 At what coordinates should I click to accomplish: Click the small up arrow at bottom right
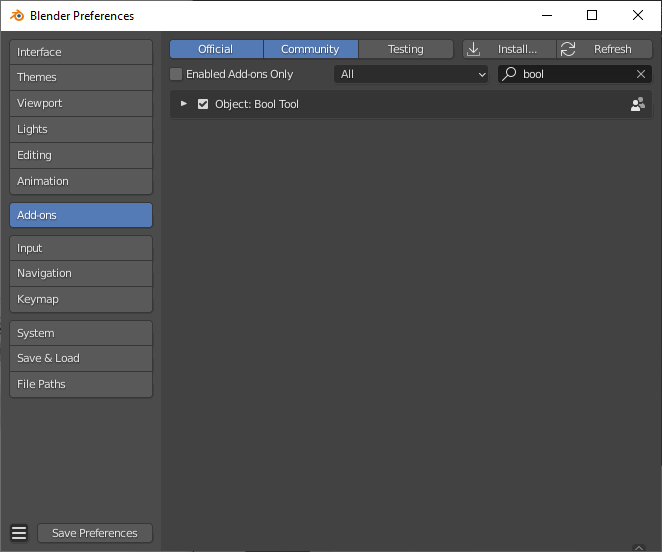click(639, 547)
